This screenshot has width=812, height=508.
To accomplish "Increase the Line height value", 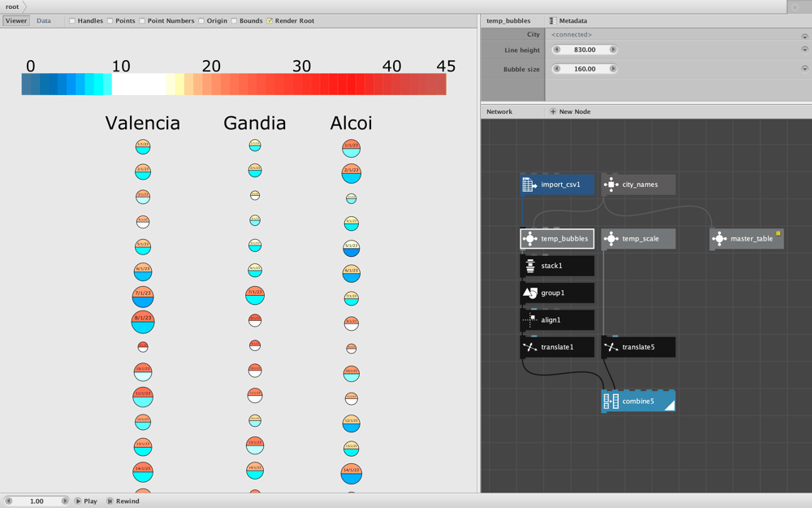I will coord(612,50).
